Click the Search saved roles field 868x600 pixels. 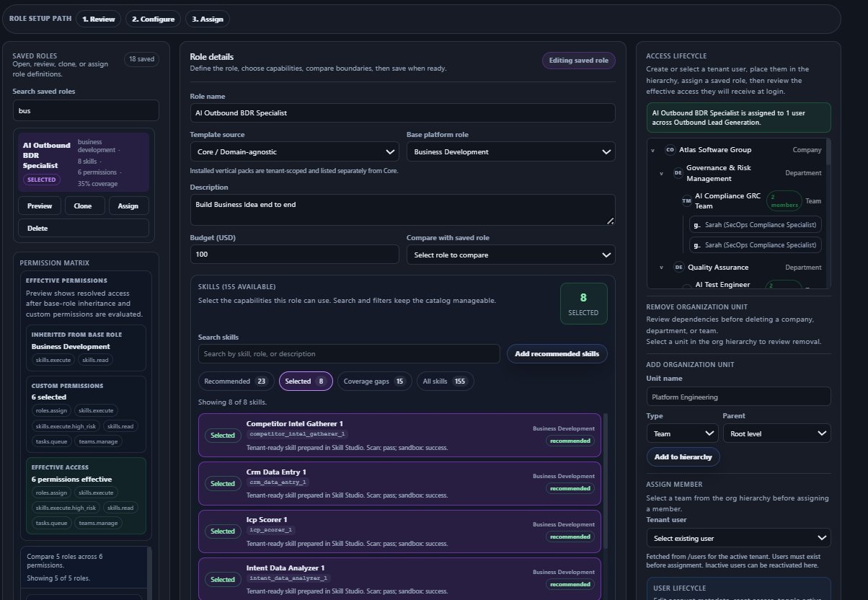point(86,111)
